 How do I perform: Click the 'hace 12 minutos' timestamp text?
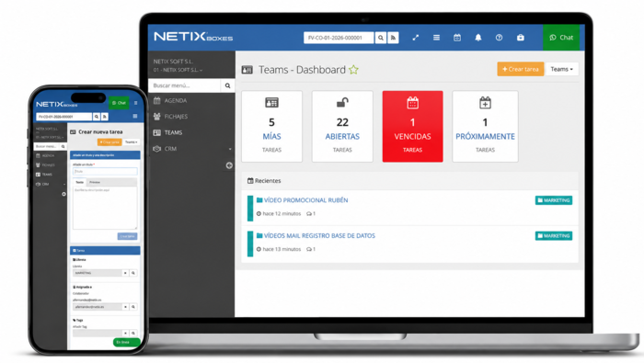282,214
